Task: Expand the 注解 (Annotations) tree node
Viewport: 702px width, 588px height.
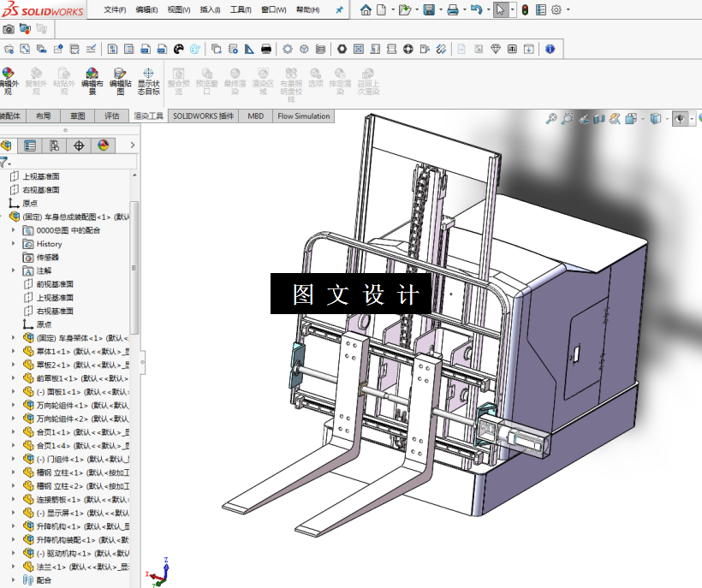Action: [14, 270]
